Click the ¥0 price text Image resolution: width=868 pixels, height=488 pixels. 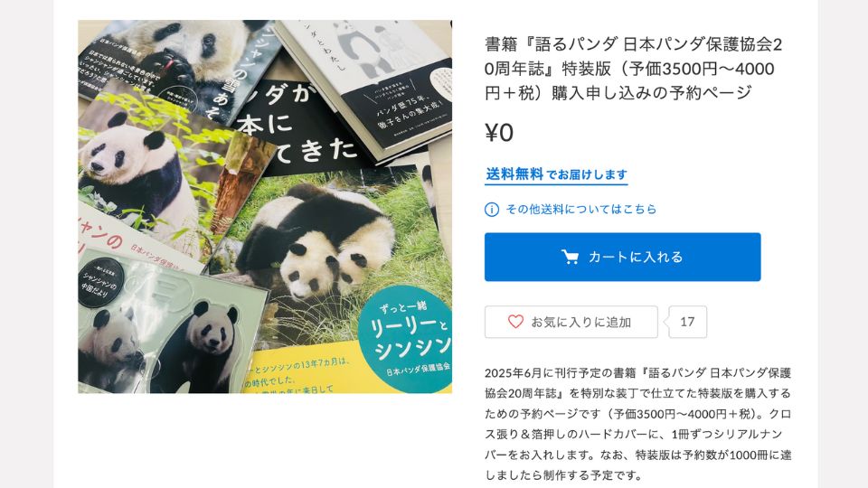tap(499, 133)
